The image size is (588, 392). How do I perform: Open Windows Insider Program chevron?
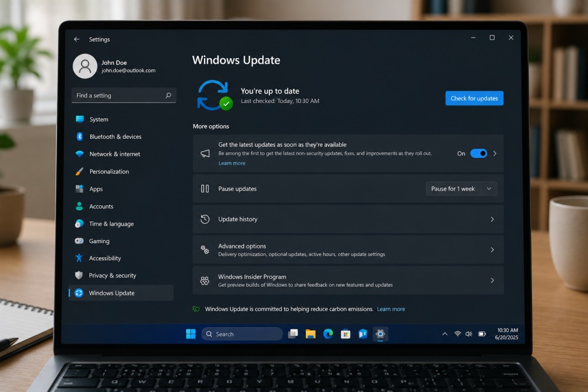(492, 280)
